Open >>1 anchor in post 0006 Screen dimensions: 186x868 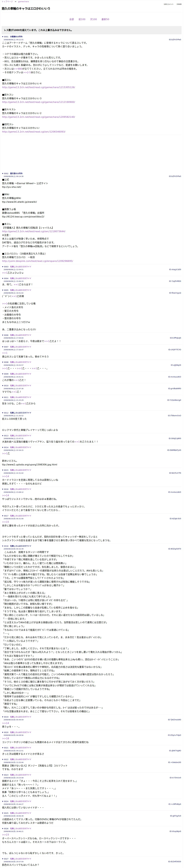[x=47, y=341]
